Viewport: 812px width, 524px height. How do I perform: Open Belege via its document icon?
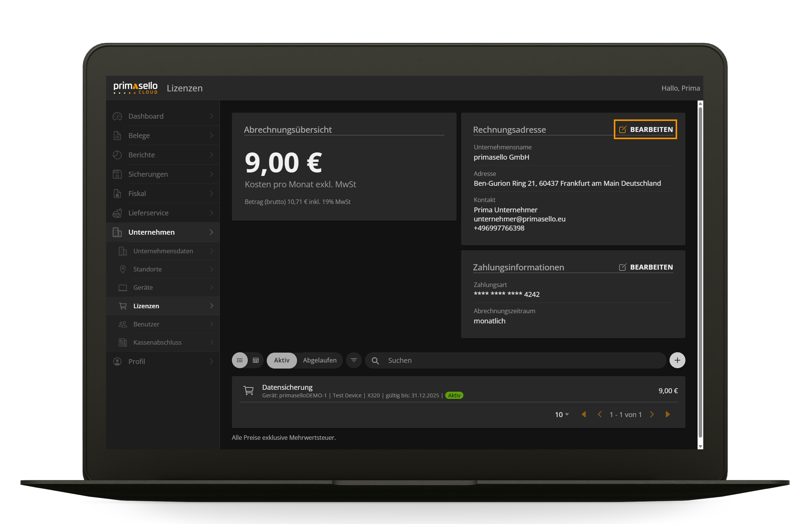pyautogui.click(x=117, y=135)
